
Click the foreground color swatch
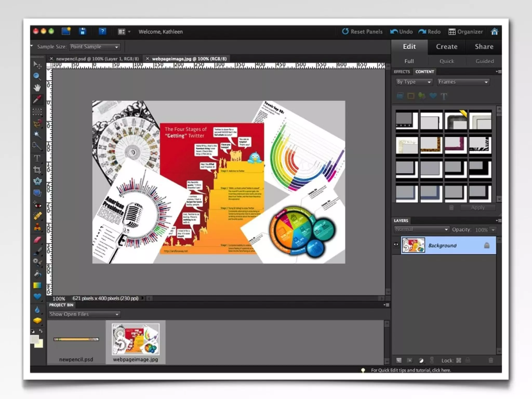click(34, 339)
